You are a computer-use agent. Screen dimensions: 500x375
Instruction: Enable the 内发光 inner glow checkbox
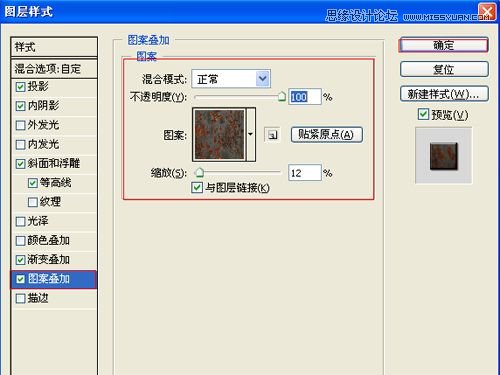click(x=20, y=145)
